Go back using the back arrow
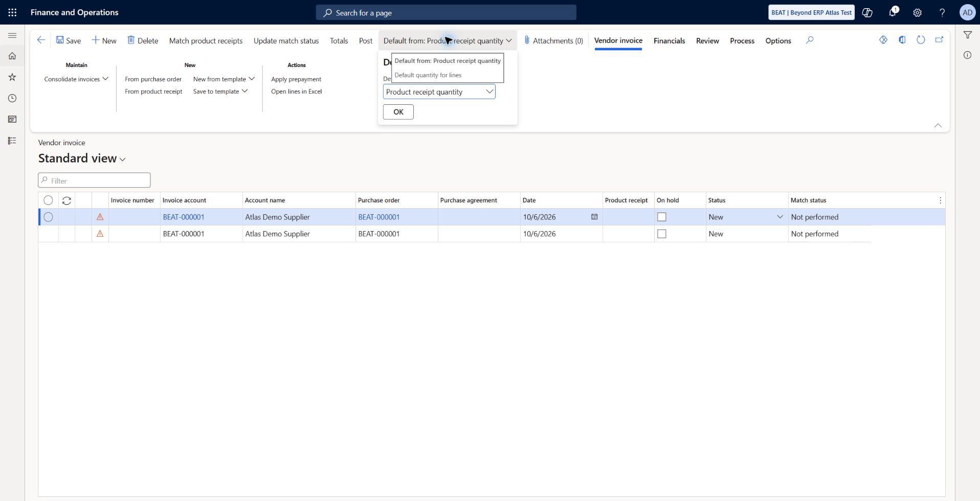Image resolution: width=980 pixels, height=501 pixels. tap(41, 40)
